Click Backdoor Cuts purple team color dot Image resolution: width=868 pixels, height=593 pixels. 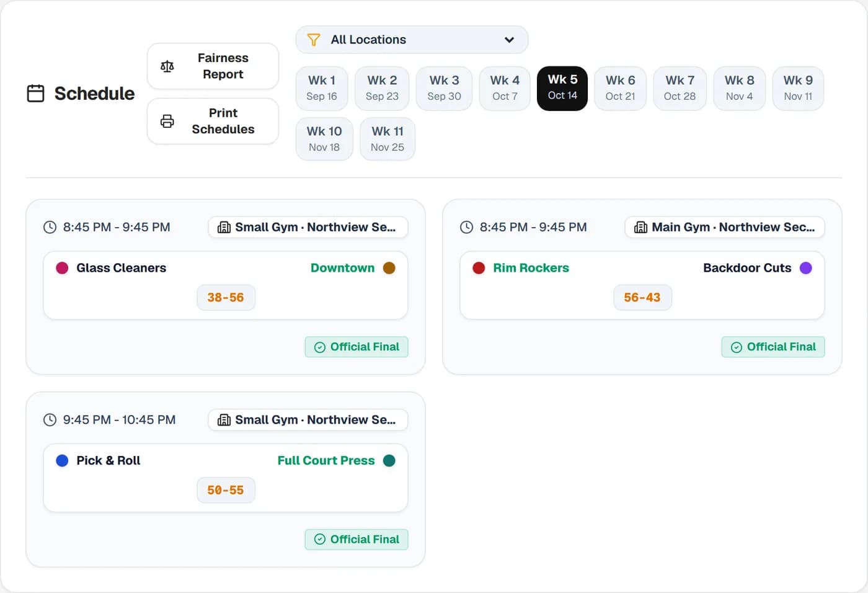coord(806,268)
